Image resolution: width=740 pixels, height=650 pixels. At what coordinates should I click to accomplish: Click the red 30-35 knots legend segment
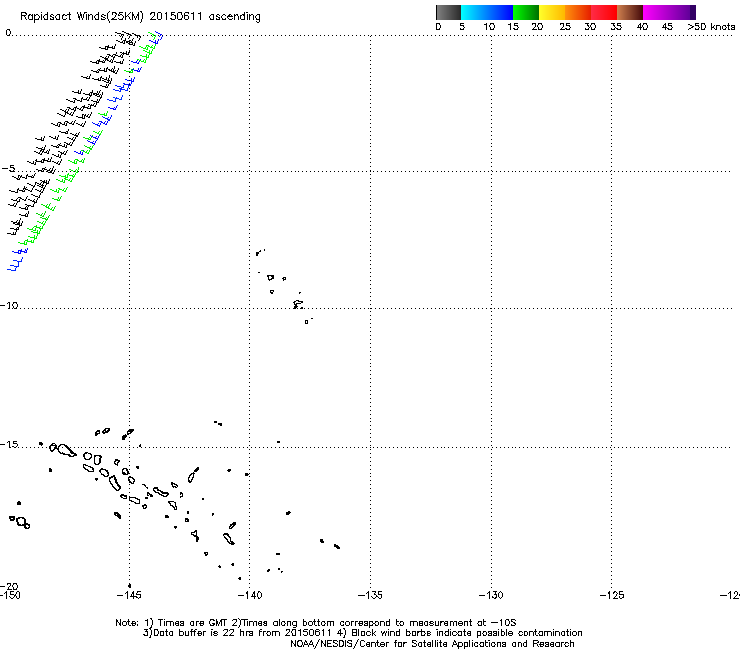(604, 12)
